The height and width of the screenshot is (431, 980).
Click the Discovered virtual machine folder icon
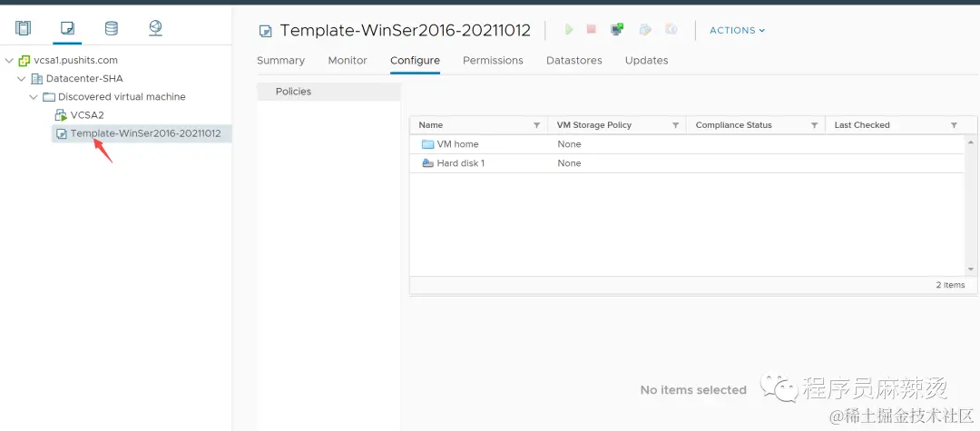click(x=49, y=97)
